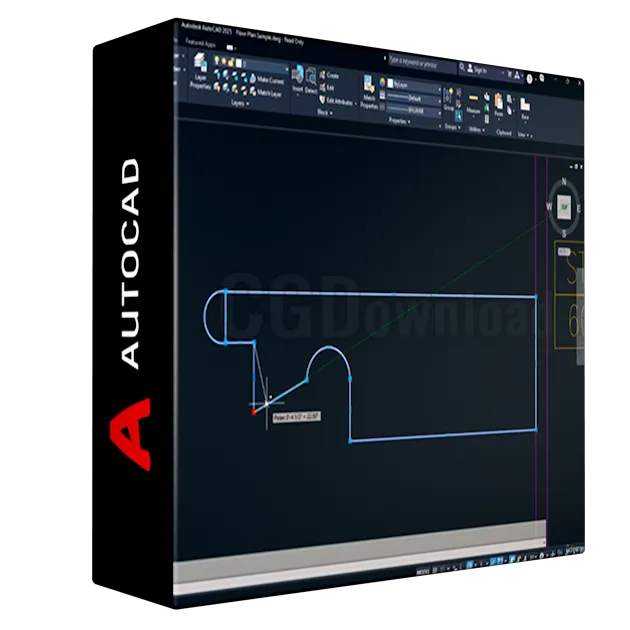
Task: Click the layer color square in layer list
Action: (x=238, y=63)
